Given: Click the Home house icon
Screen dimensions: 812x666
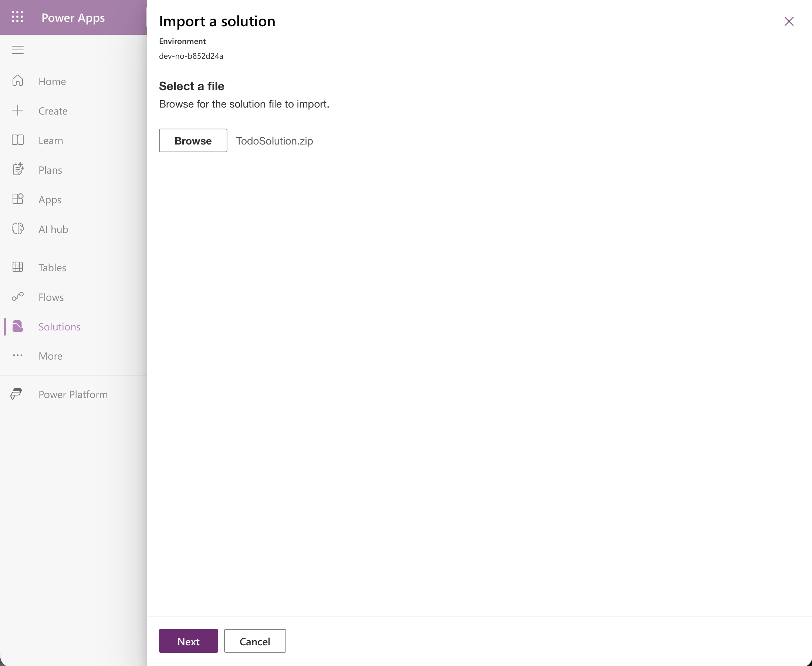Looking at the screenshot, I should pyautogui.click(x=18, y=81).
